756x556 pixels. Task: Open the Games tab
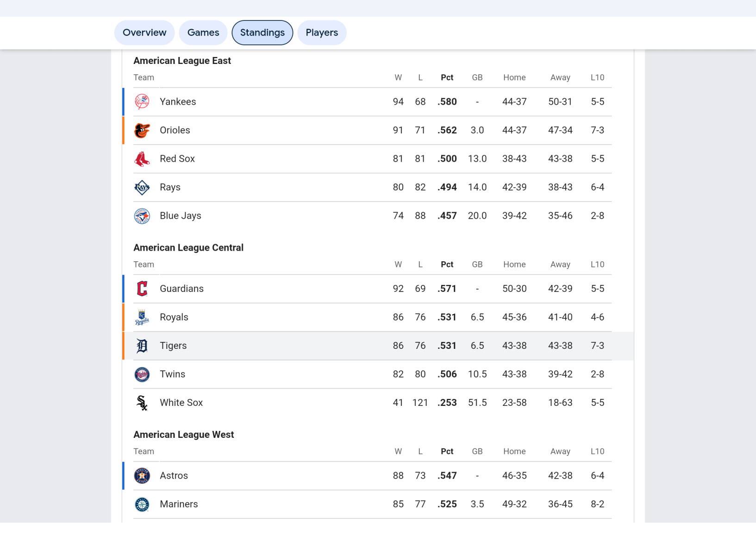(x=203, y=33)
